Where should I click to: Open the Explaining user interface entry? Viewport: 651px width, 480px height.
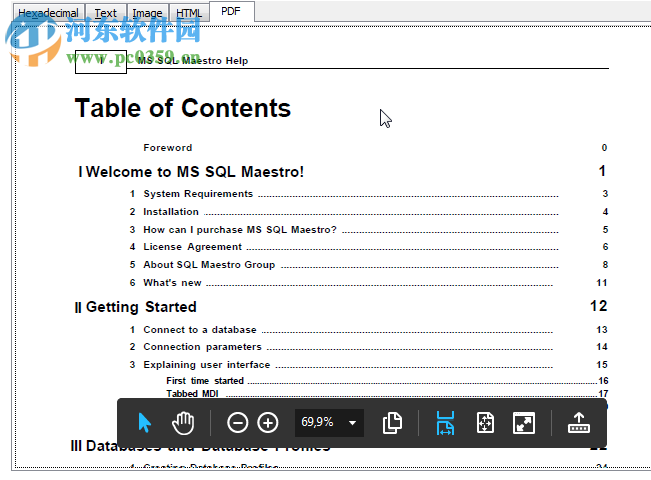(207, 365)
